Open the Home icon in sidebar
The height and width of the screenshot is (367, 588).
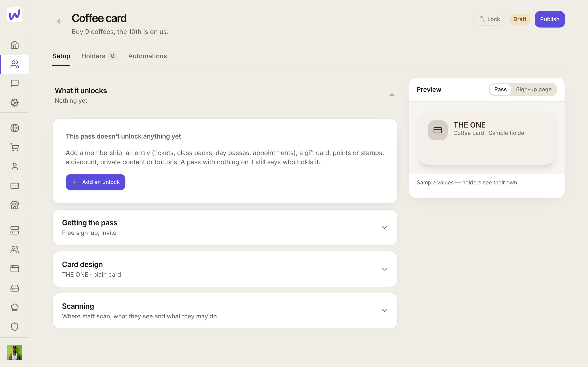tap(14, 45)
